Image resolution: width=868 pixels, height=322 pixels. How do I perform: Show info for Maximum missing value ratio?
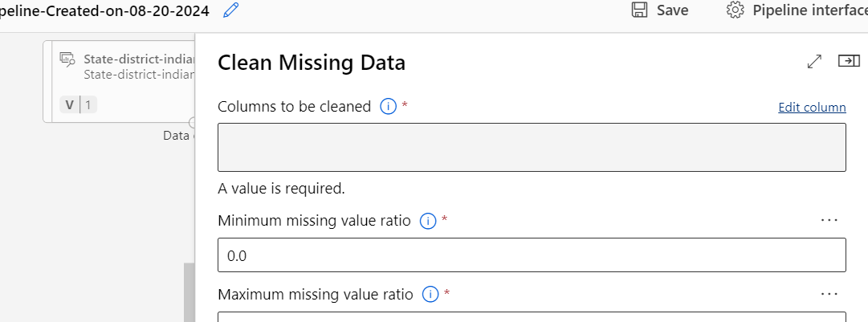pos(430,295)
